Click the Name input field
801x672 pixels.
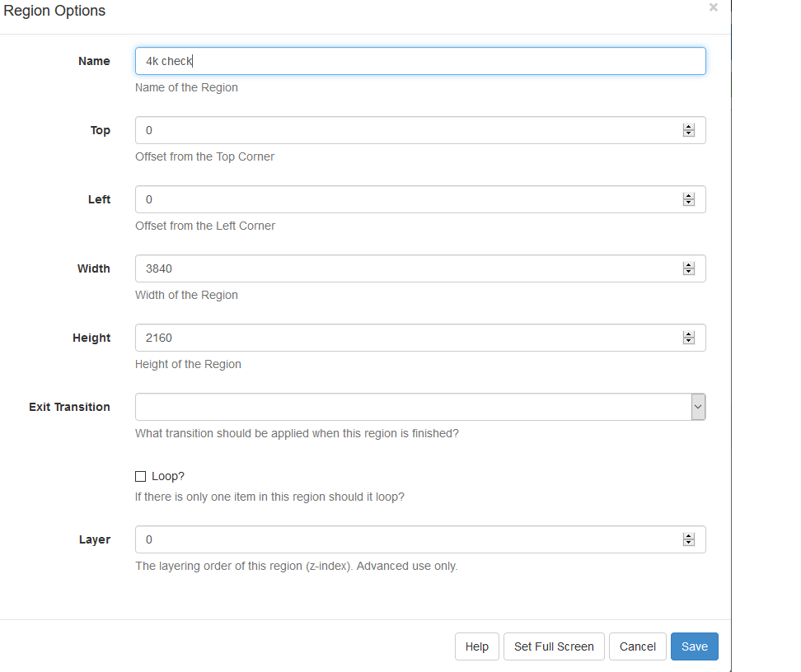click(x=420, y=61)
